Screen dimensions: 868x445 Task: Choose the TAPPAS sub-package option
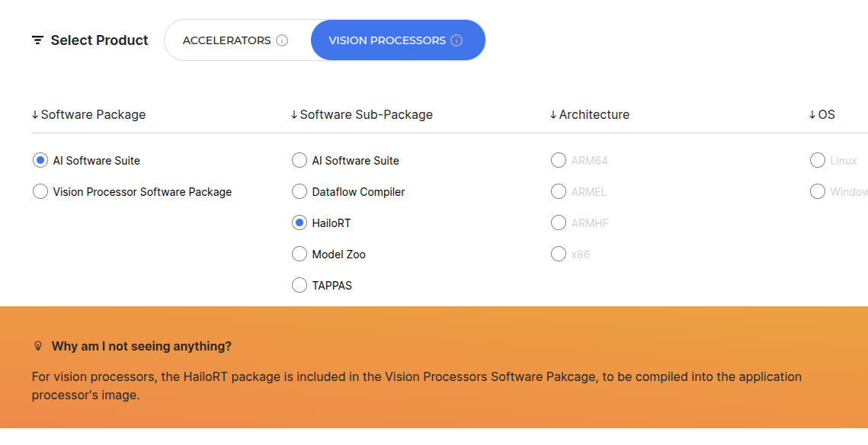(299, 286)
